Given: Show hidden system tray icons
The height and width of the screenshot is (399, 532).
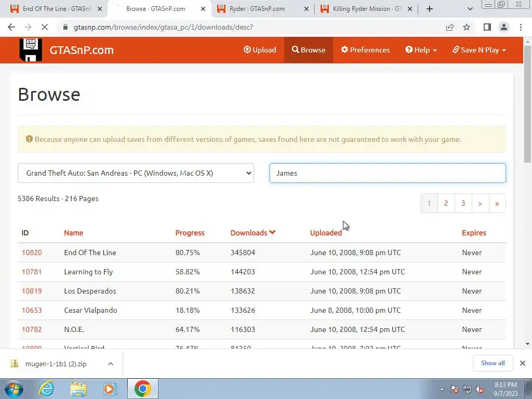Looking at the screenshot, I should (442, 389).
